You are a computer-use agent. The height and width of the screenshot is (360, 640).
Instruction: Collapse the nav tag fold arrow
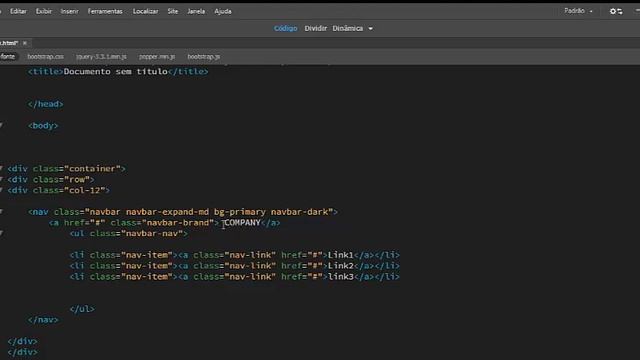2,211
